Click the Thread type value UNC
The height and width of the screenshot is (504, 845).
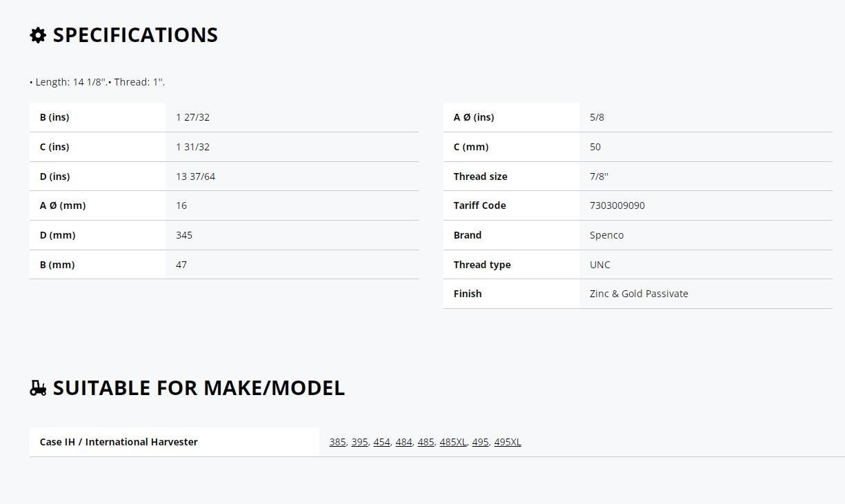[x=600, y=265]
